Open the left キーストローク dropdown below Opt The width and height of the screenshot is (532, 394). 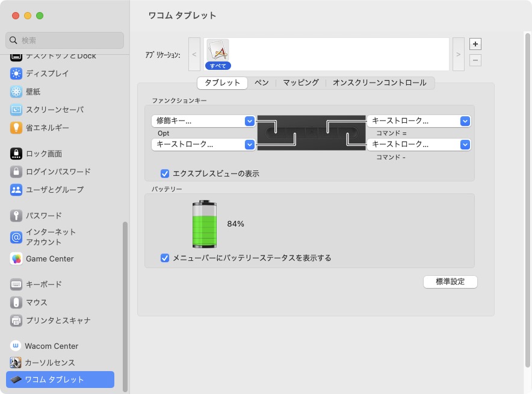203,145
